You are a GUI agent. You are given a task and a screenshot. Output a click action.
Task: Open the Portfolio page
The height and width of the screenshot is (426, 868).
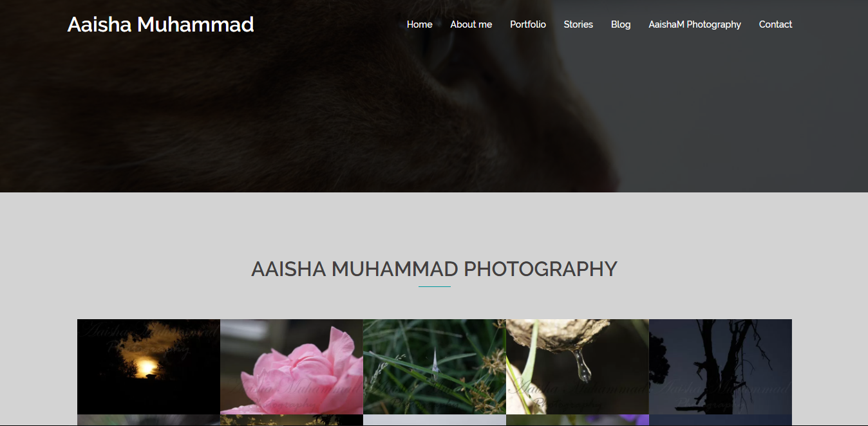click(527, 24)
